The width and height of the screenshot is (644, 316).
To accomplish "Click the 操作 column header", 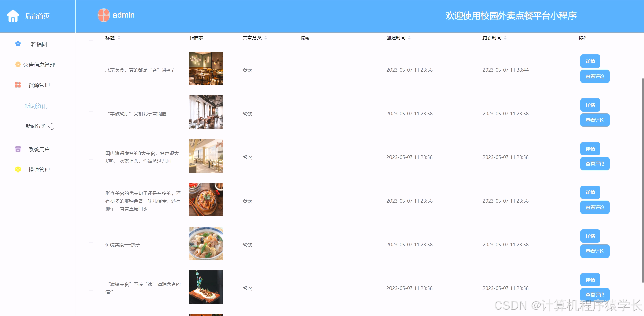I will tap(583, 38).
